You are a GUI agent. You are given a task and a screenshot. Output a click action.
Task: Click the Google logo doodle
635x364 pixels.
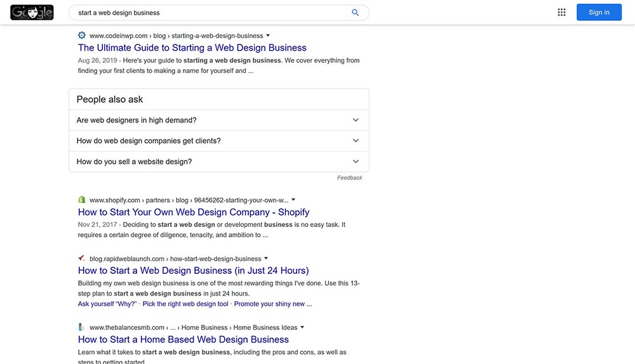(32, 13)
